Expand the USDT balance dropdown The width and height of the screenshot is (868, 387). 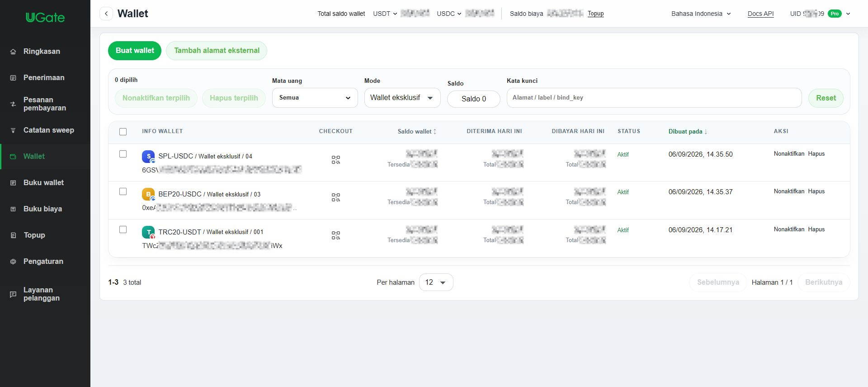pos(385,14)
